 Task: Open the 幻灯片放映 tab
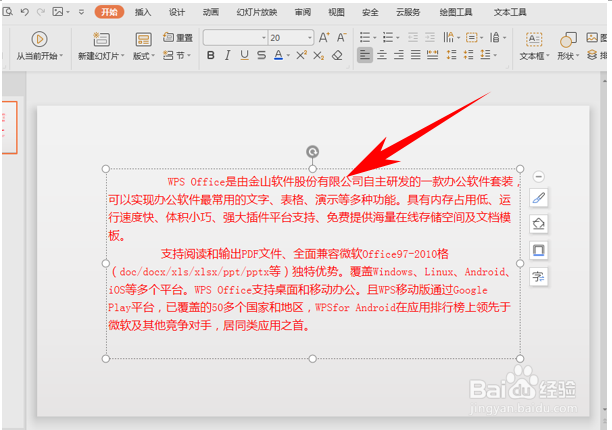coord(256,12)
